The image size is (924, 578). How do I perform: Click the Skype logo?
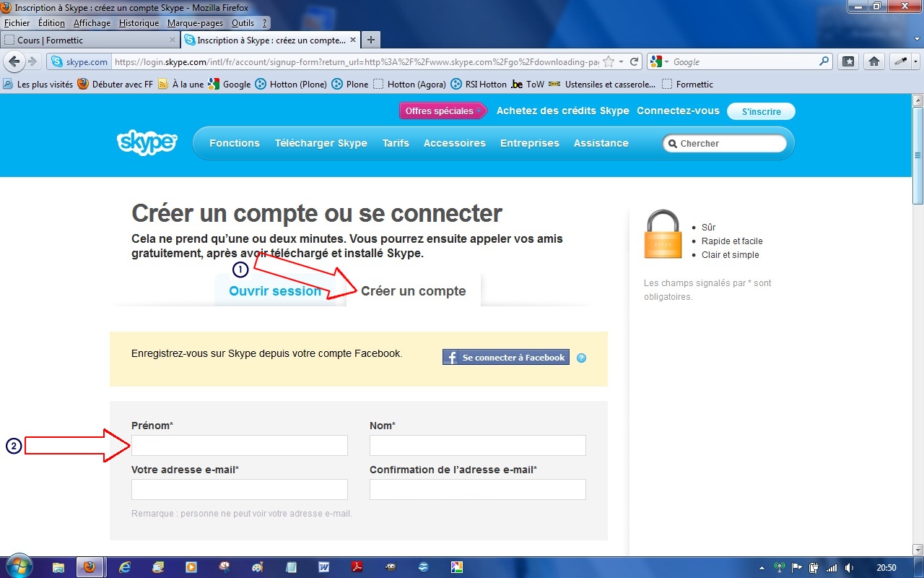click(x=147, y=142)
